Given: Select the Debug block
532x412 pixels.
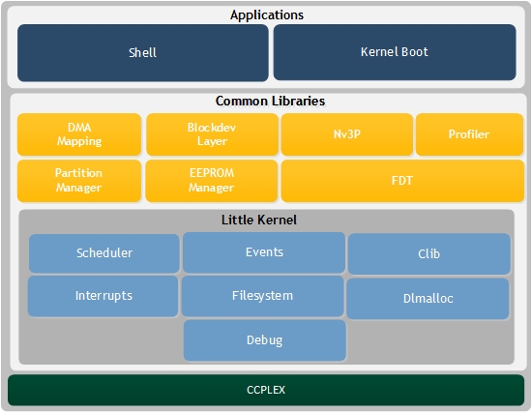Looking at the screenshot, I should coord(265,340).
